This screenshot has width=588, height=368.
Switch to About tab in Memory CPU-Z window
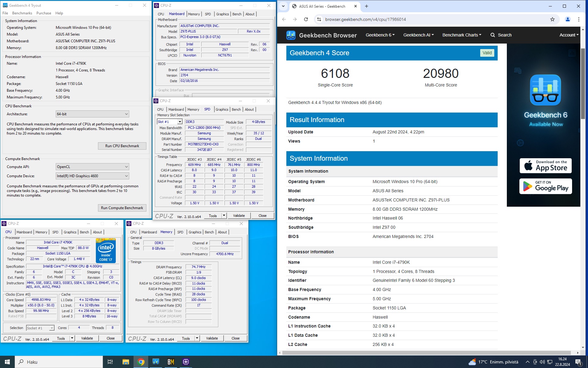(222, 232)
